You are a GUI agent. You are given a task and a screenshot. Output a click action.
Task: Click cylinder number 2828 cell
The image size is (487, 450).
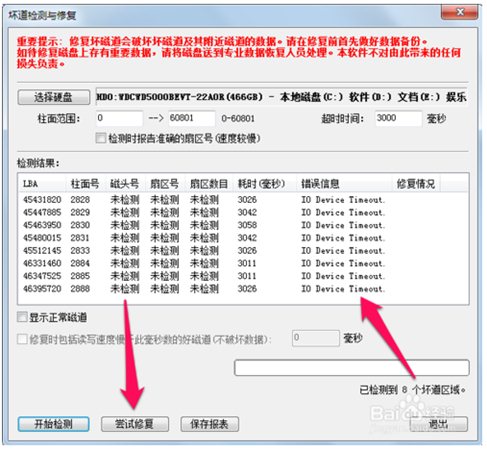pyautogui.click(x=80, y=200)
